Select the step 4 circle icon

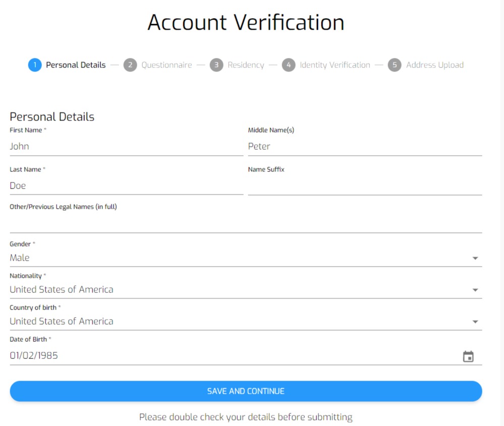(289, 65)
